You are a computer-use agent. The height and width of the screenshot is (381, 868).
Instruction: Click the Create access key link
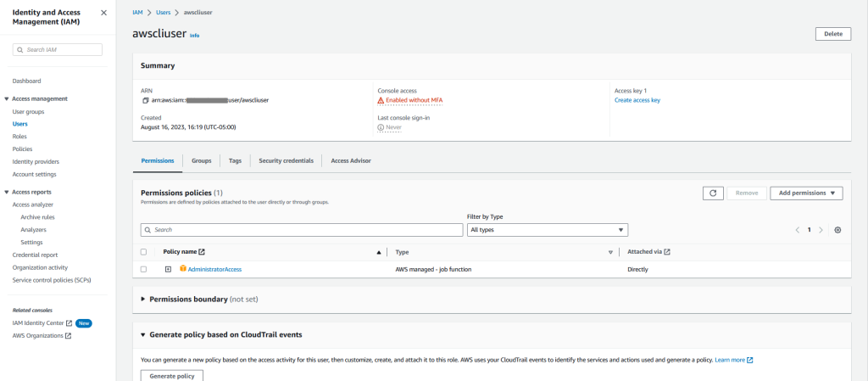tap(637, 100)
